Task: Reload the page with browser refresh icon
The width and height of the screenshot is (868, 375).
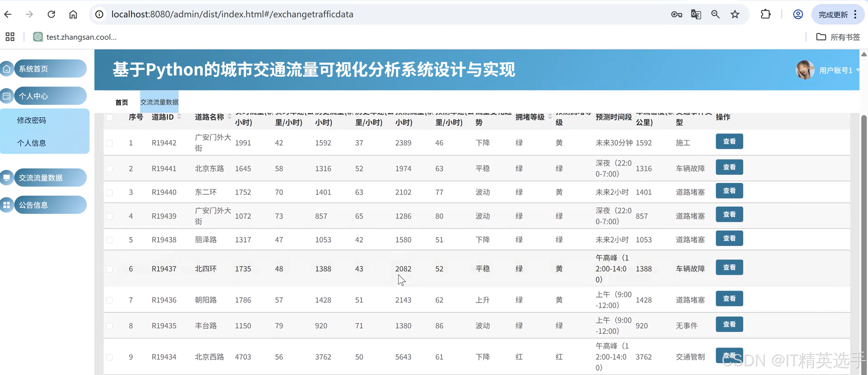Action: coord(51,14)
